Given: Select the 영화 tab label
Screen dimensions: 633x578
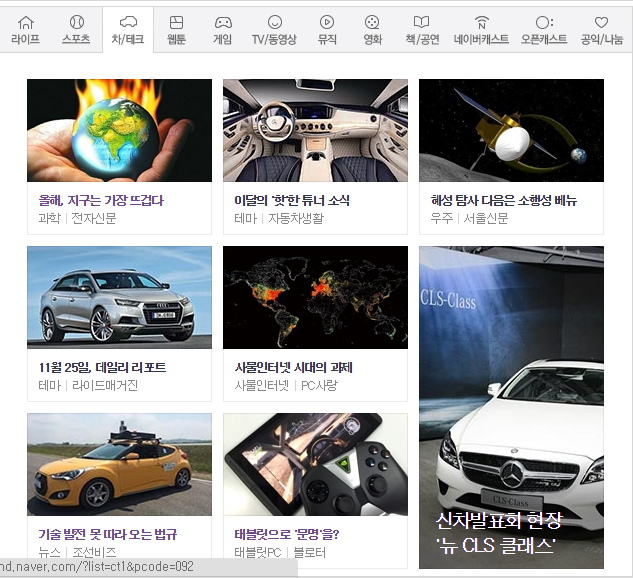Looking at the screenshot, I should coord(373,39).
